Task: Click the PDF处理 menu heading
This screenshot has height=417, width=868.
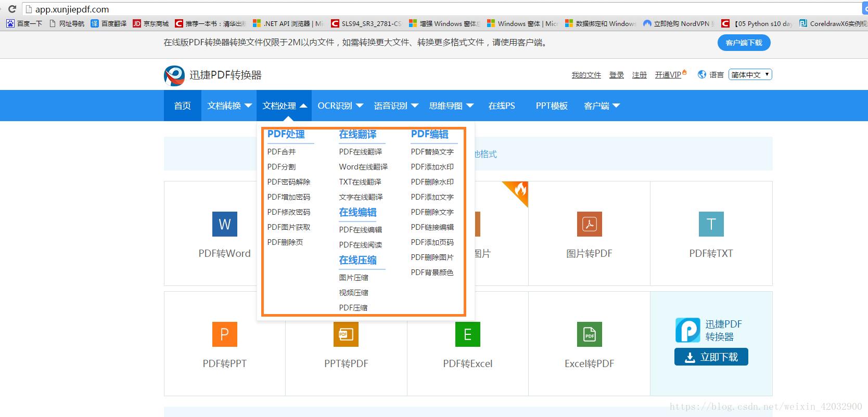Action: coord(286,134)
